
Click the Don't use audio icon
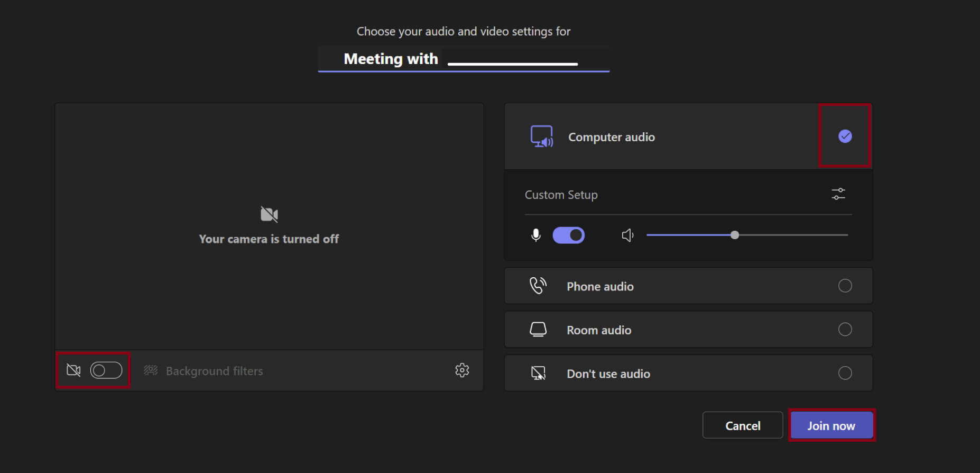538,374
